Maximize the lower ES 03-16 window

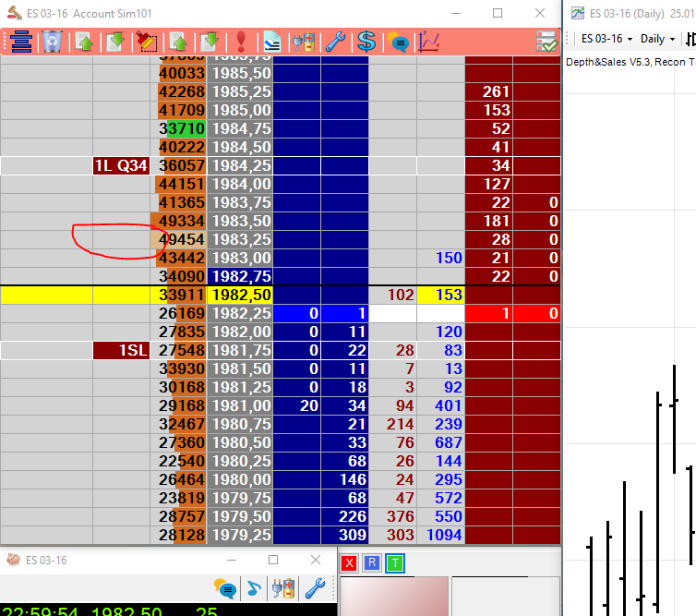[x=273, y=560]
